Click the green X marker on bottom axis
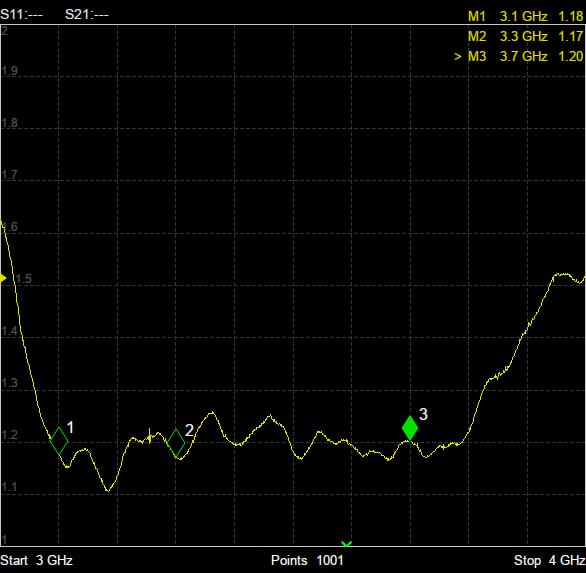Image resolution: width=586 pixels, height=573 pixels. tap(346, 544)
